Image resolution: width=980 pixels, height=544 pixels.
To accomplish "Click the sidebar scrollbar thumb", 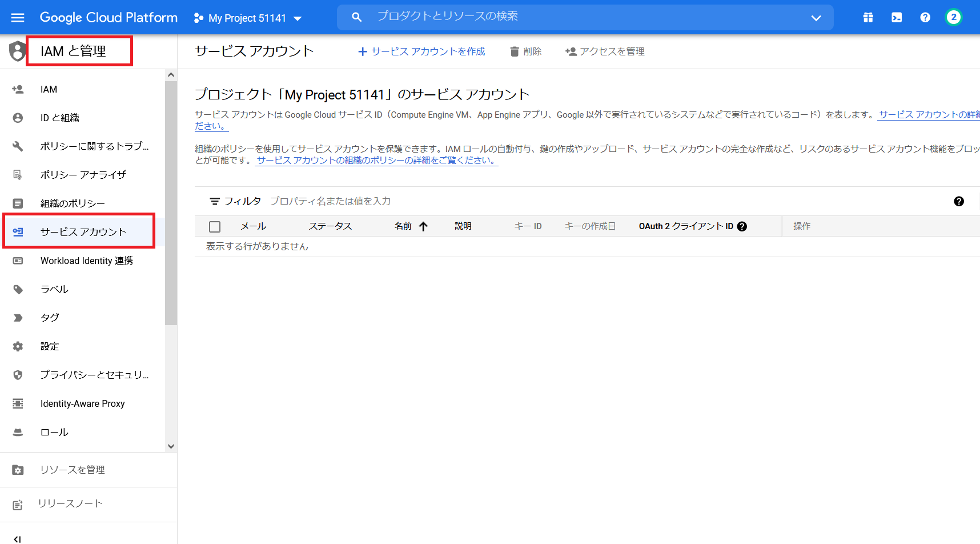I will point(171,203).
